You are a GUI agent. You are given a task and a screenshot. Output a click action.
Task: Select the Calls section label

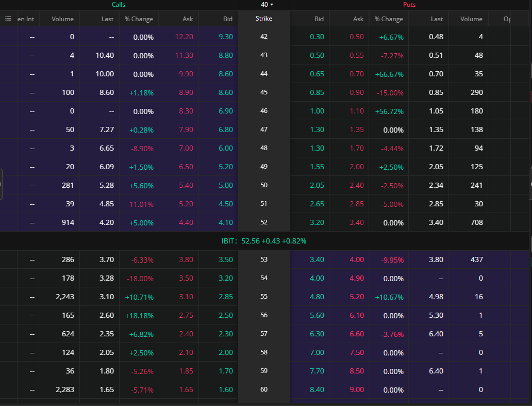[x=119, y=5]
